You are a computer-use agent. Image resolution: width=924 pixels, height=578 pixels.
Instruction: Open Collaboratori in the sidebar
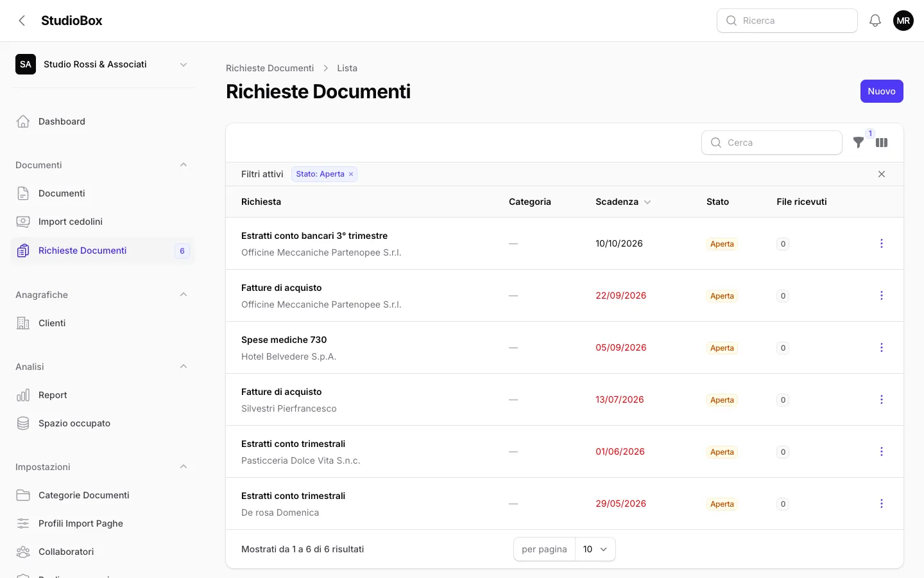103,552
